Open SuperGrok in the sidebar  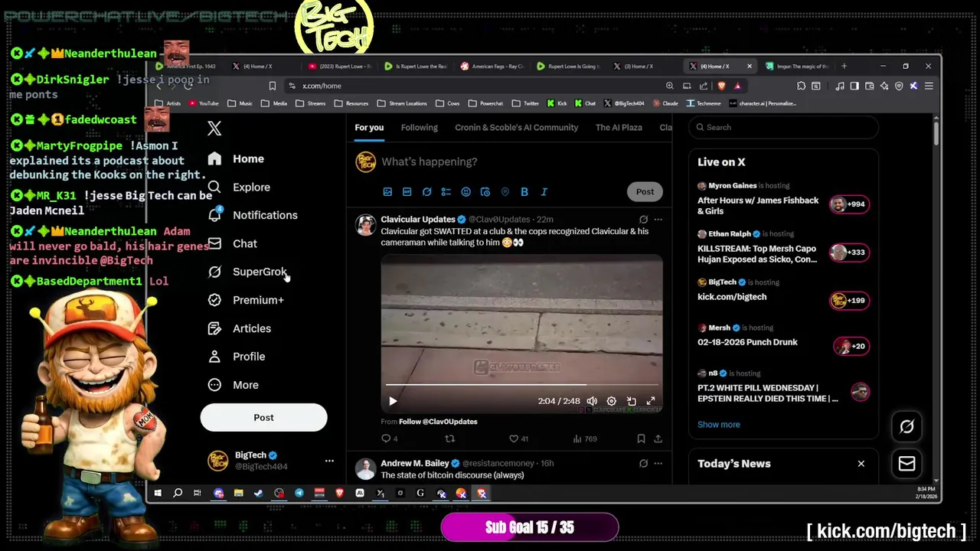(x=247, y=272)
